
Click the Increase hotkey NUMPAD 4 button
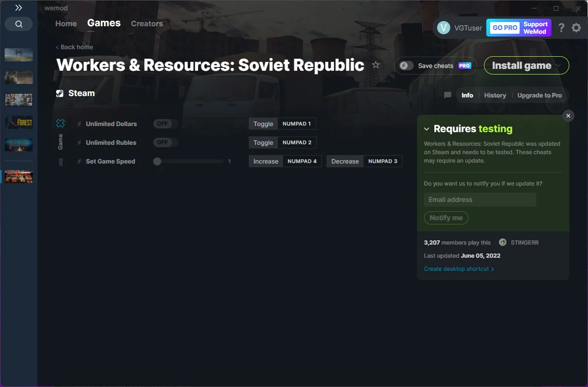pos(285,161)
